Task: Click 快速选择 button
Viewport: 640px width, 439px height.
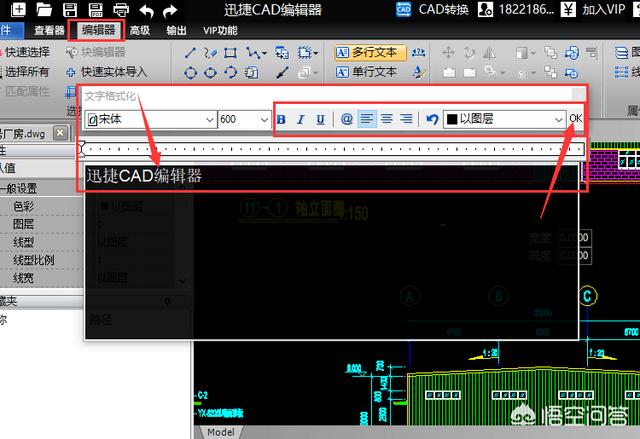Action: coord(24,52)
